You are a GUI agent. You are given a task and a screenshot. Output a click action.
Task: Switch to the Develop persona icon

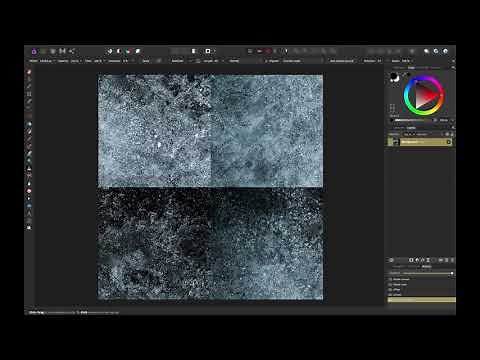pyautogui.click(x=53, y=51)
